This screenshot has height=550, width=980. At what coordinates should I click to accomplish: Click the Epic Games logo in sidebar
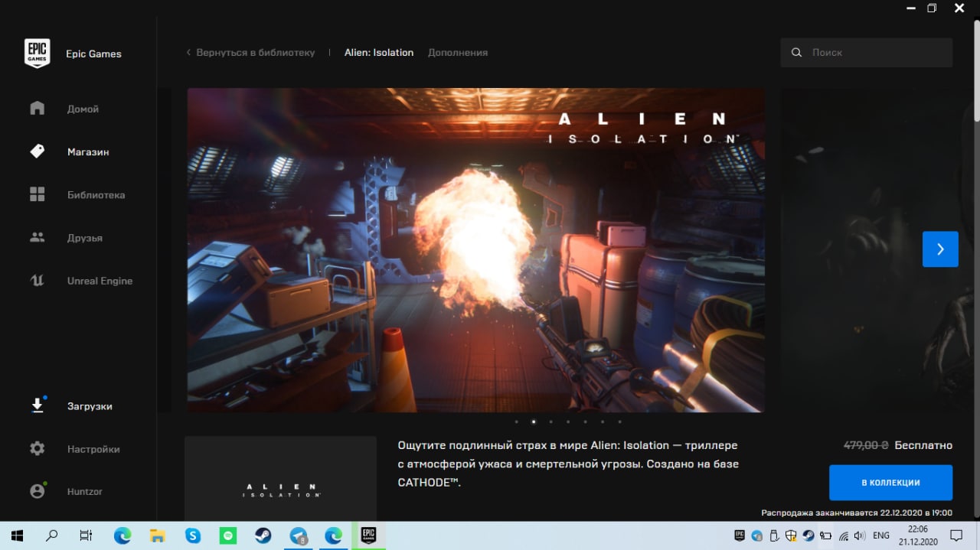(38, 54)
